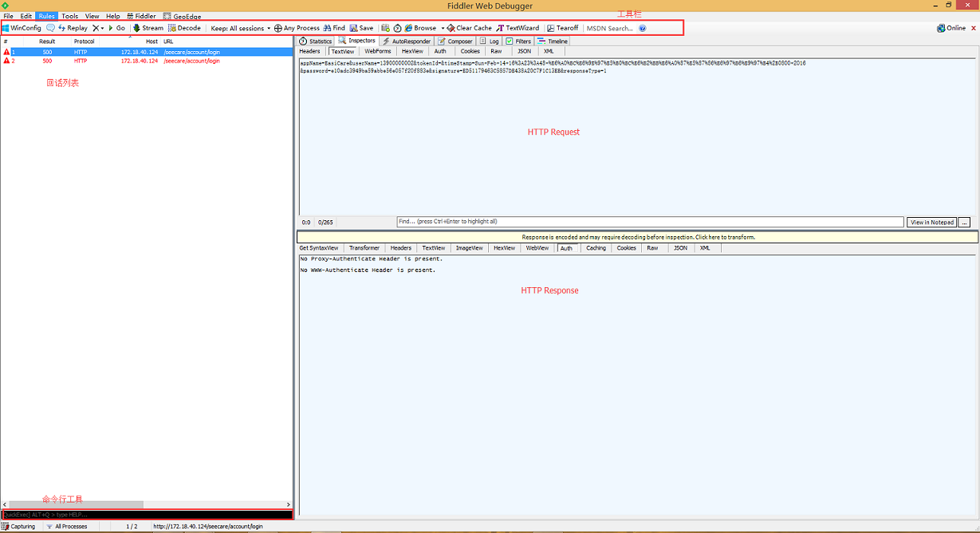Toggle Stream mode in toolbar

pyautogui.click(x=148, y=28)
